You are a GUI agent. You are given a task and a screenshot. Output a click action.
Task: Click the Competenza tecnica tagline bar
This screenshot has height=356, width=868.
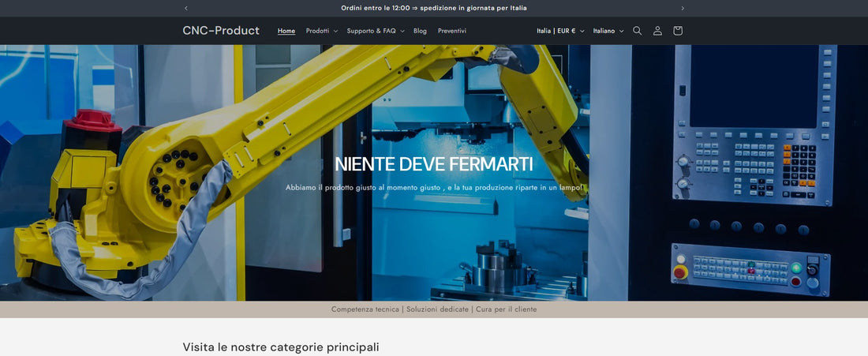click(x=434, y=309)
